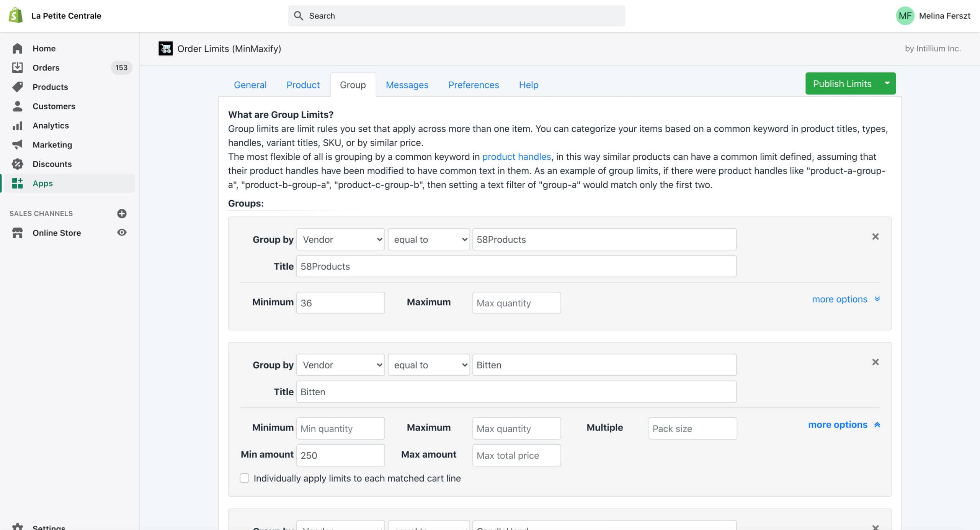Open Online Store channel
980x530 pixels.
[x=56, y=232]
